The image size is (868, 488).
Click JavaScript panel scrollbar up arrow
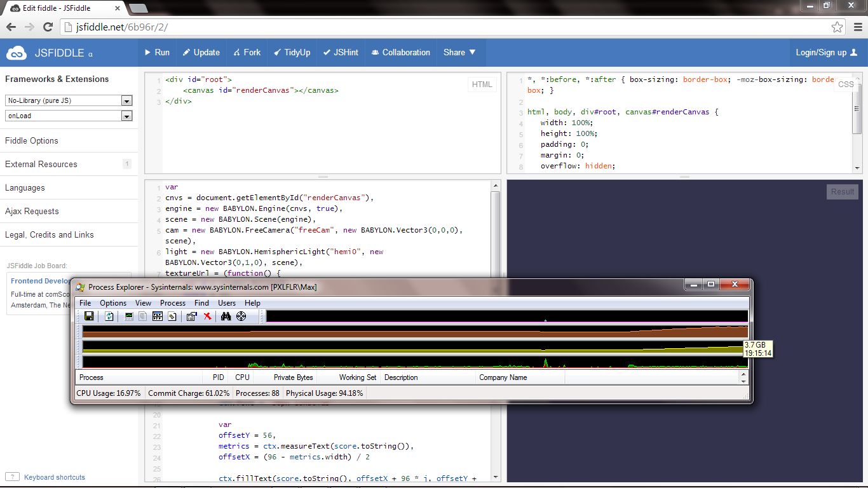pyautogui.click(x=496, y=186)
